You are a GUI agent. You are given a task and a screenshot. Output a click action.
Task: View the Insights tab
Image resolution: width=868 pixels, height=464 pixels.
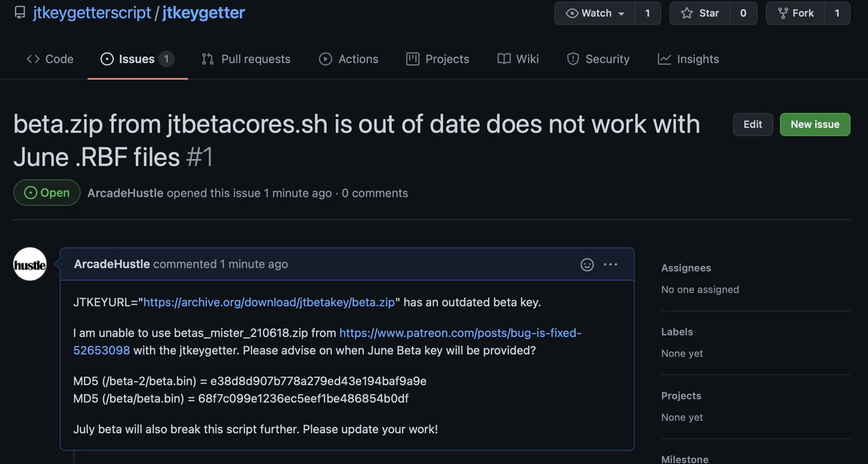tap(688, 59)
